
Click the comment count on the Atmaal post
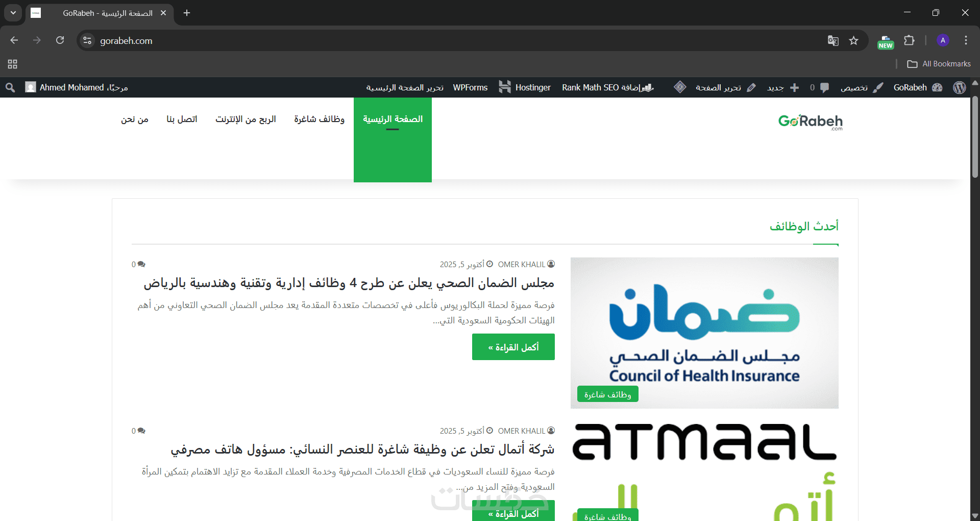coord(138,431)
